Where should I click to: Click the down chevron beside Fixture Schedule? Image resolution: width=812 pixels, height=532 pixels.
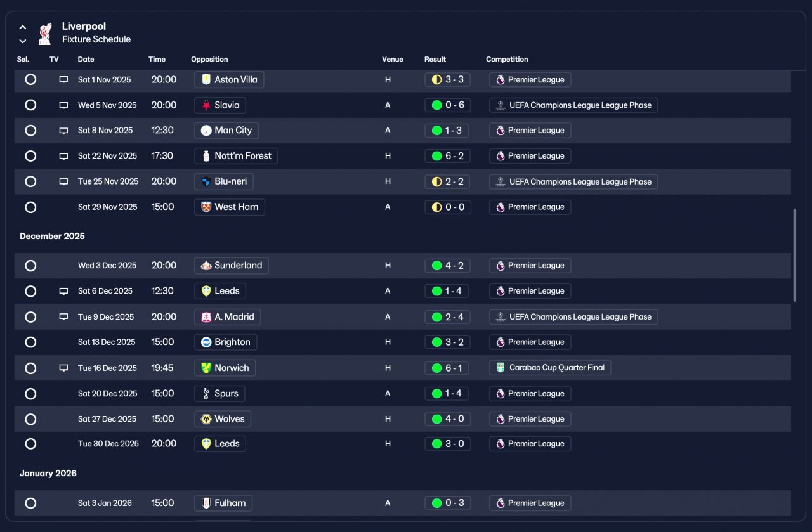coord(23,41)
